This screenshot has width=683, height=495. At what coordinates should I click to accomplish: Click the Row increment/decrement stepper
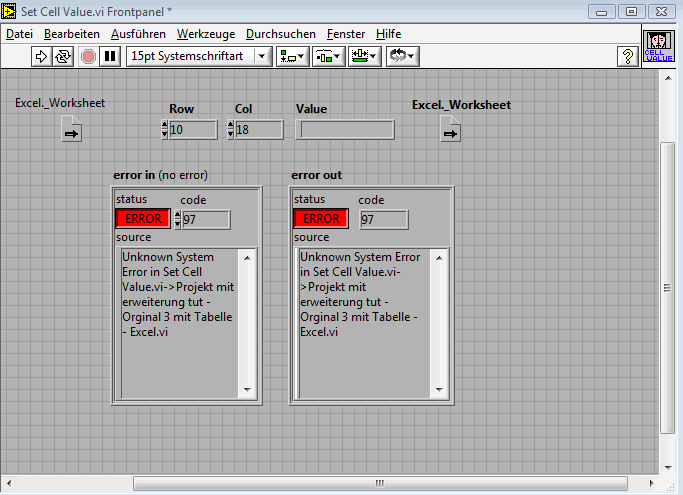164,130
